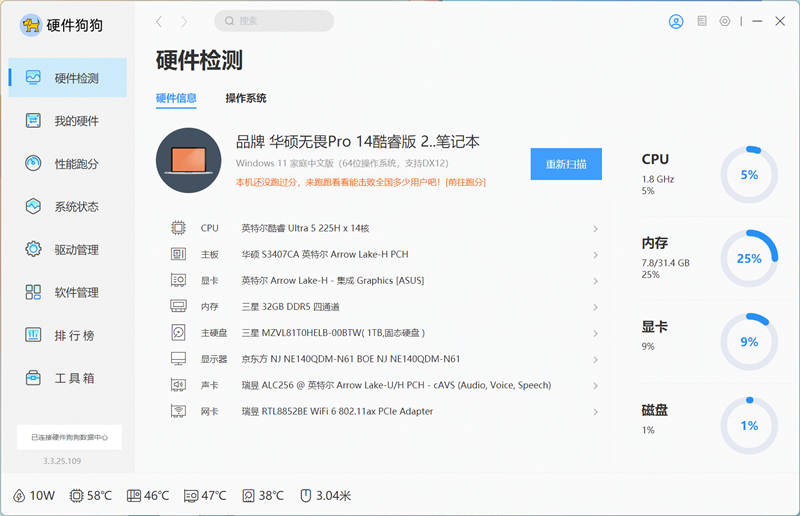This screenshot has height=516, width=800.
Task: Click the 声卡 sound card icon
Action: click(x=178, y=385)
